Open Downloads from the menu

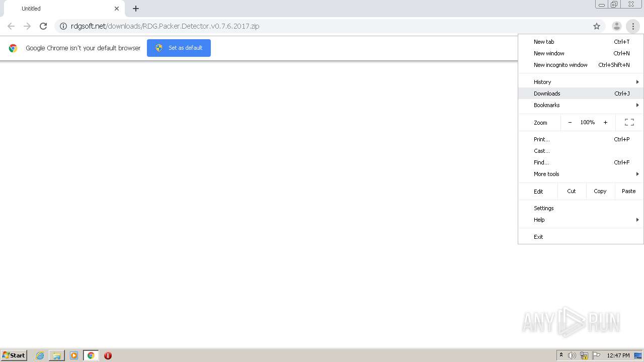click(581, 94)
